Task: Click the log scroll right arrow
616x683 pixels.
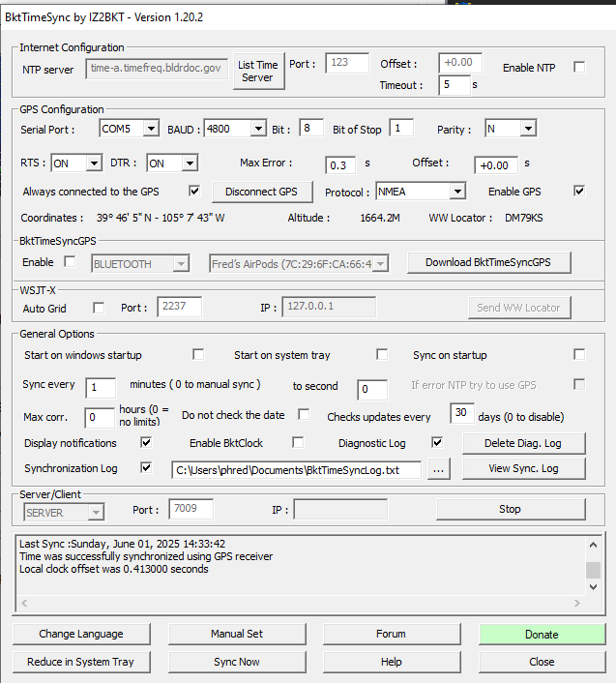Action: 577,603
